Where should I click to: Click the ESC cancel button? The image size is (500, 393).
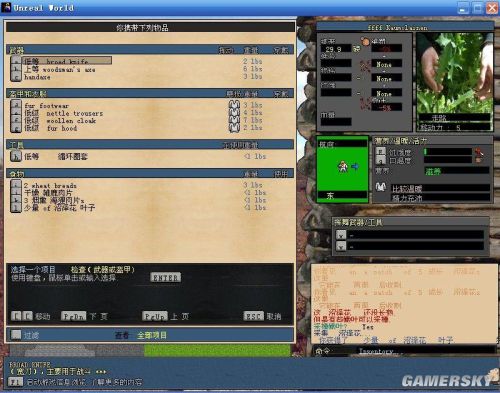click(254, 316)
